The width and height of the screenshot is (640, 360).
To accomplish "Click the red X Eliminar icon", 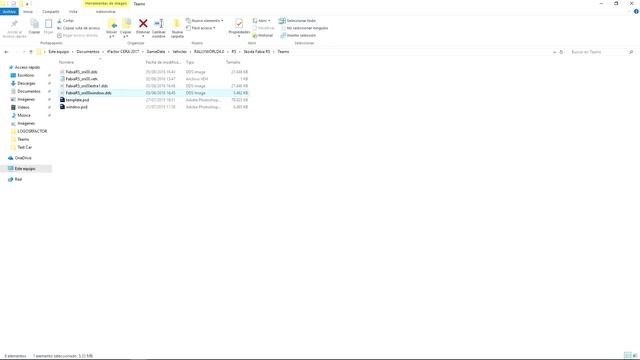I will point(143,23).
